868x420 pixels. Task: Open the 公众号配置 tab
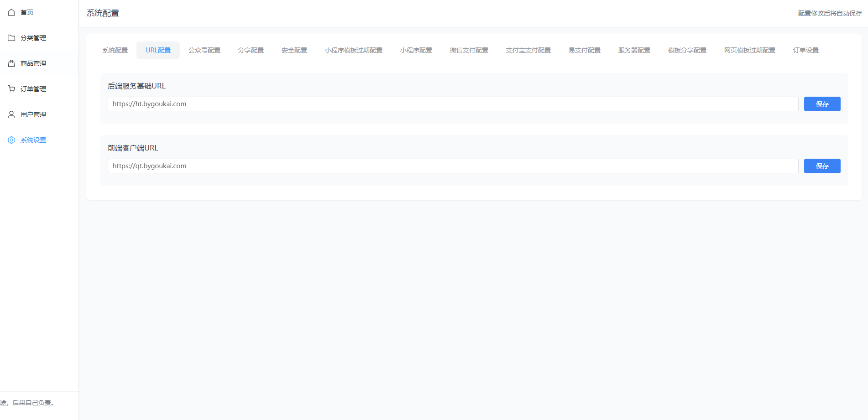pos(204,50)
